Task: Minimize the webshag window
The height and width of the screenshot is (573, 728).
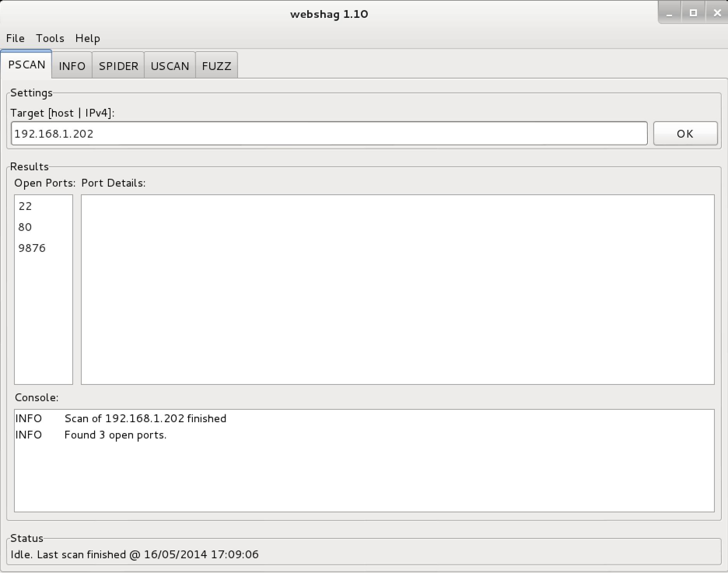Action: click(669, 14)
